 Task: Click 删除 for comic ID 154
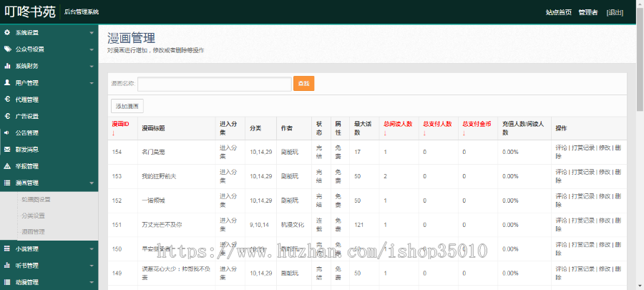pyautogui.click(x=587, y=152)
